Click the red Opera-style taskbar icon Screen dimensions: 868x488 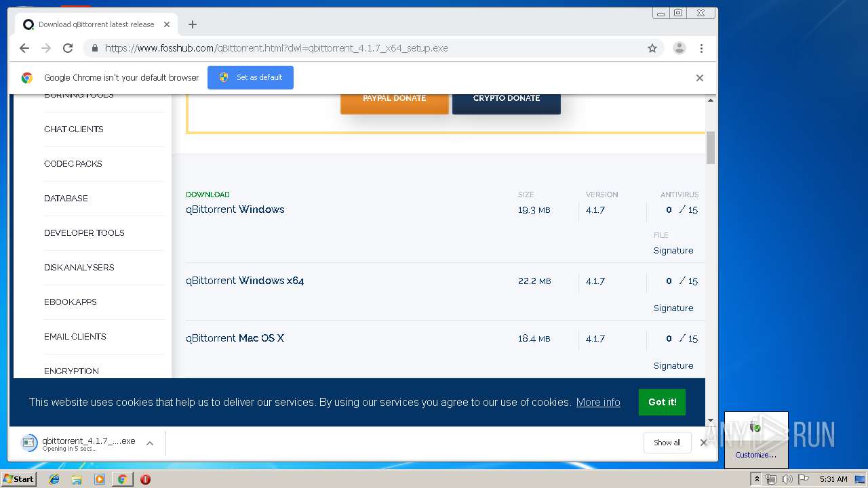tap(145, 479)
